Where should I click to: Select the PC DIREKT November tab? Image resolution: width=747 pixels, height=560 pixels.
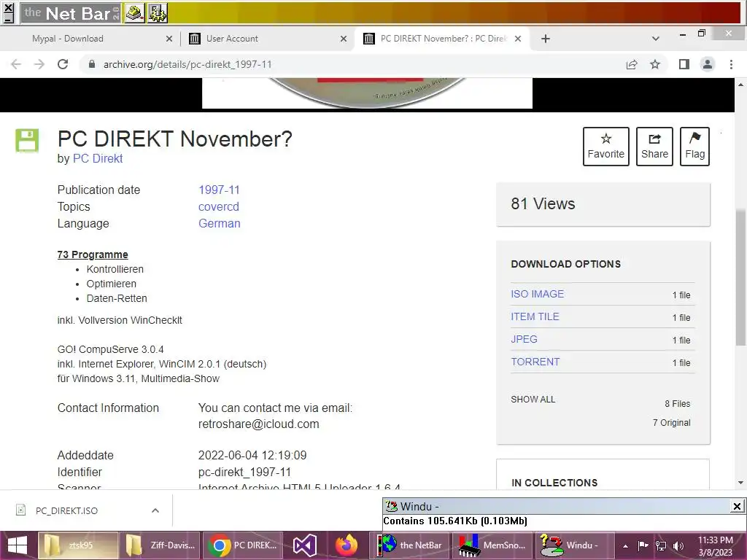[443, 39]
